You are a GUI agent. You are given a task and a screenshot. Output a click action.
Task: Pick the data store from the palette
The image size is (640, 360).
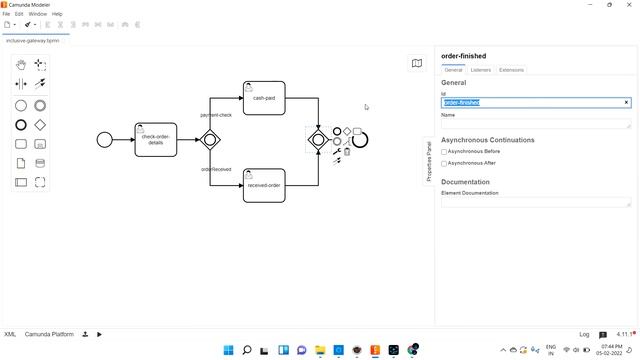click(40, 163)
